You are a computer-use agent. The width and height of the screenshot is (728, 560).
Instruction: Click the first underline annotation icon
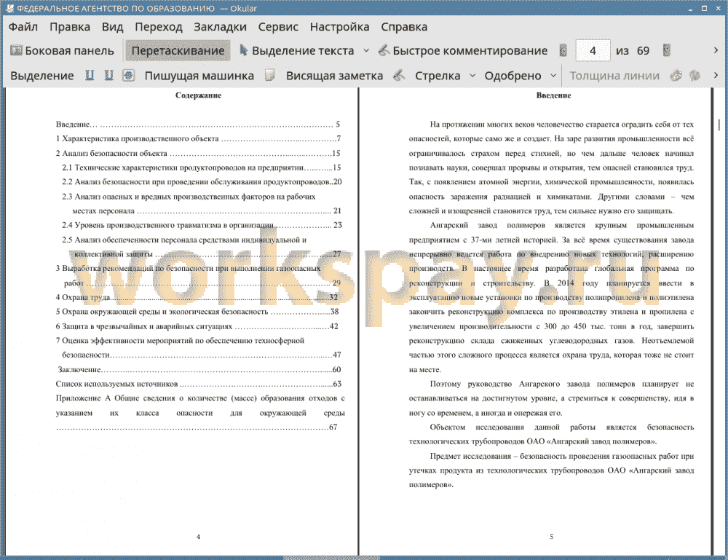coord(90,75)
